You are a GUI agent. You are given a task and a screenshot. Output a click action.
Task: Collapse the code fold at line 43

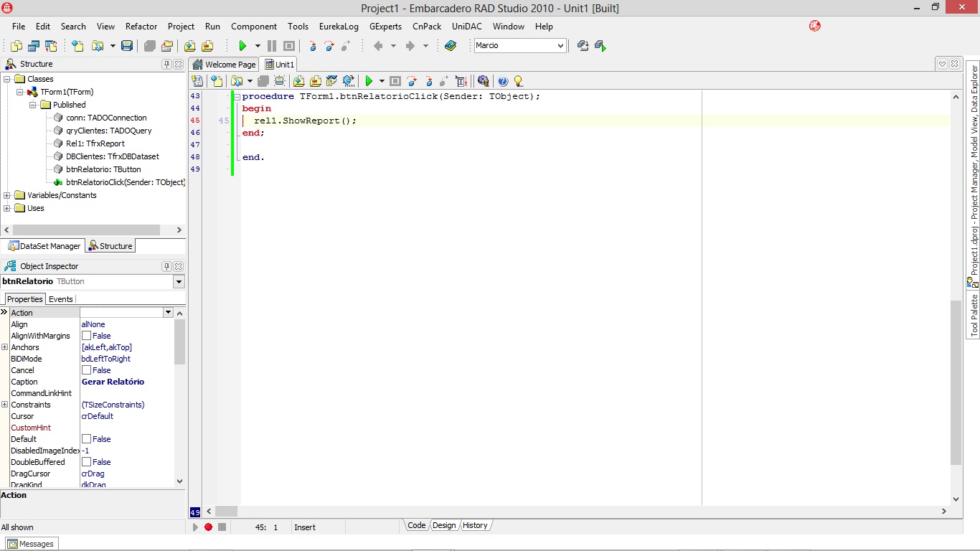point(237,96)
